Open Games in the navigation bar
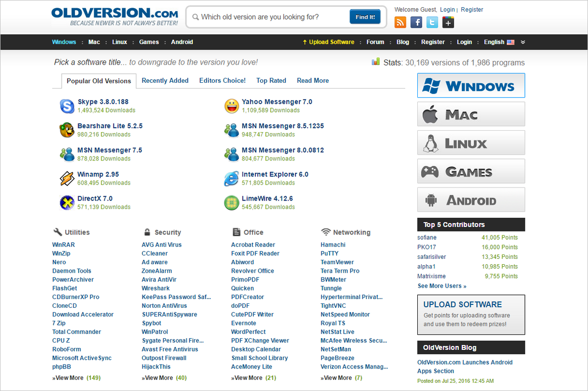Image resolution: width=588 pixels, height=391 pixels. [x=149, y=42]
